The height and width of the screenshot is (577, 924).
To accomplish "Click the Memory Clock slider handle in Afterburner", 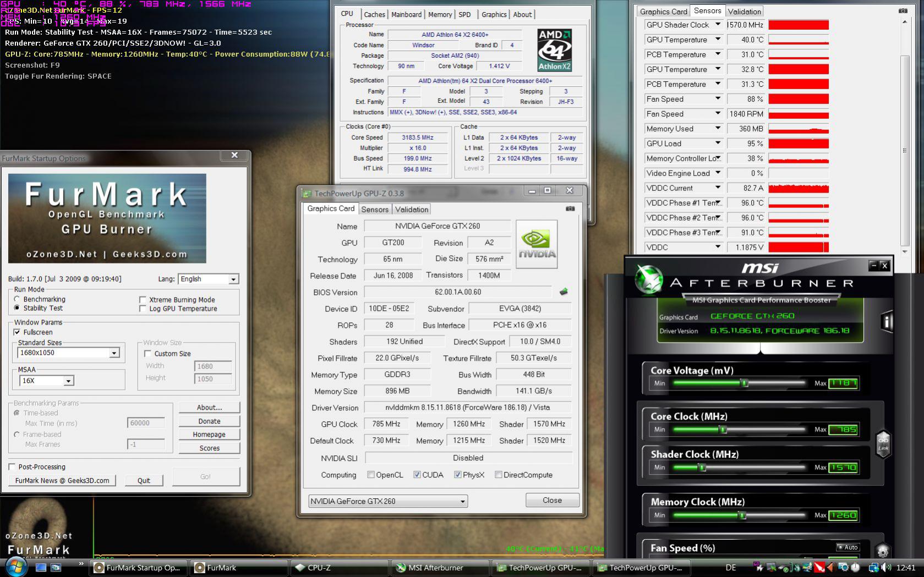I will coord(742,515).
